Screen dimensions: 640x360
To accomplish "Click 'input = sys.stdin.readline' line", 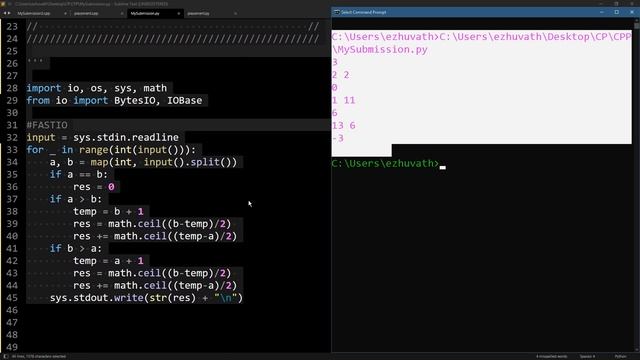I will point(102,138).
